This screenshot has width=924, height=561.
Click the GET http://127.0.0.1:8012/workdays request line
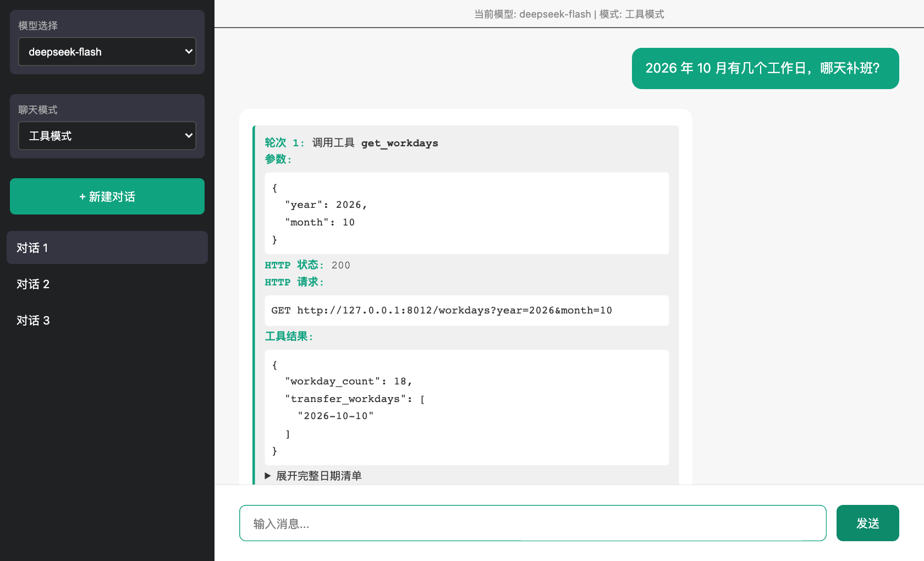coord(442,310)
